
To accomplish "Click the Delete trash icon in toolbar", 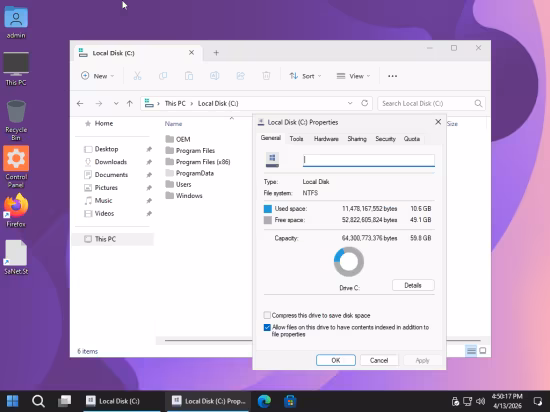I will pos(266,76).
